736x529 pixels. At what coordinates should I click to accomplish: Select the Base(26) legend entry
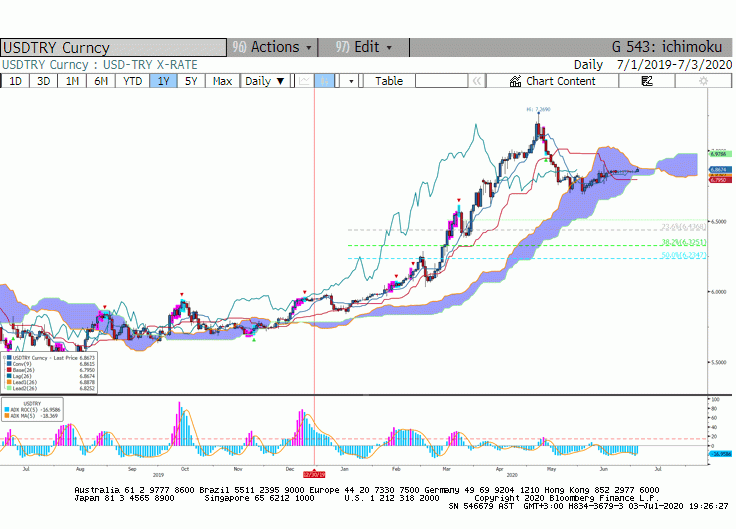coord(23,370)
